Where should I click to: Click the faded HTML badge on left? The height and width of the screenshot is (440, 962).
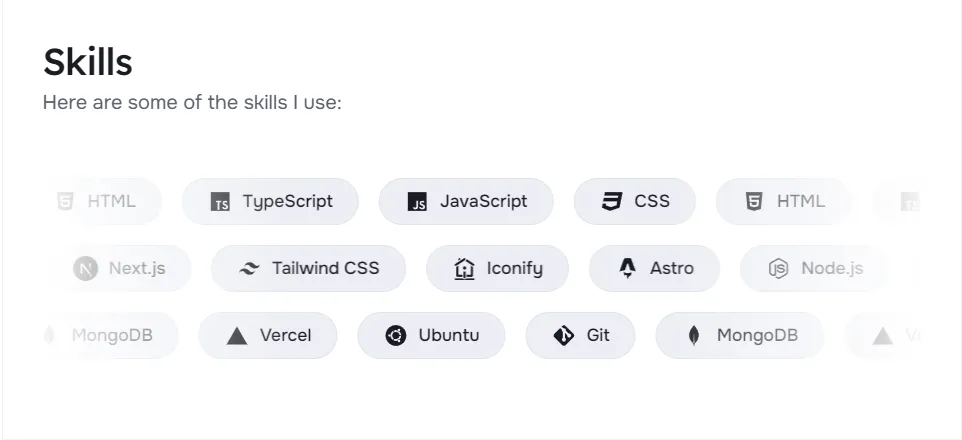coord(110,201)
